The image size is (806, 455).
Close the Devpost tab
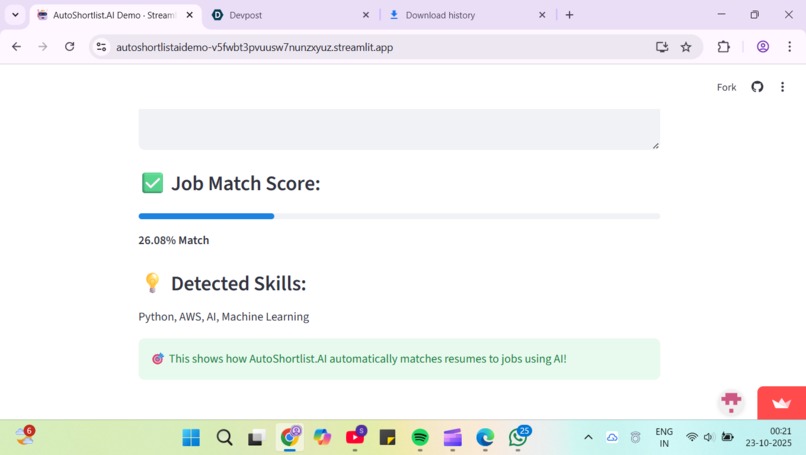pyautogui.click(x=365, y=15)
